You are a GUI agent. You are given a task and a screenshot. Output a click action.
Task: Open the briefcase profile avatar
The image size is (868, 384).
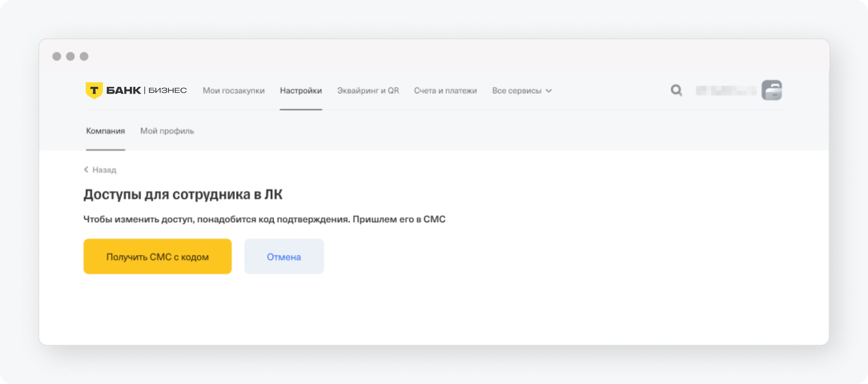pyautogui.click(x=772, y=90)
